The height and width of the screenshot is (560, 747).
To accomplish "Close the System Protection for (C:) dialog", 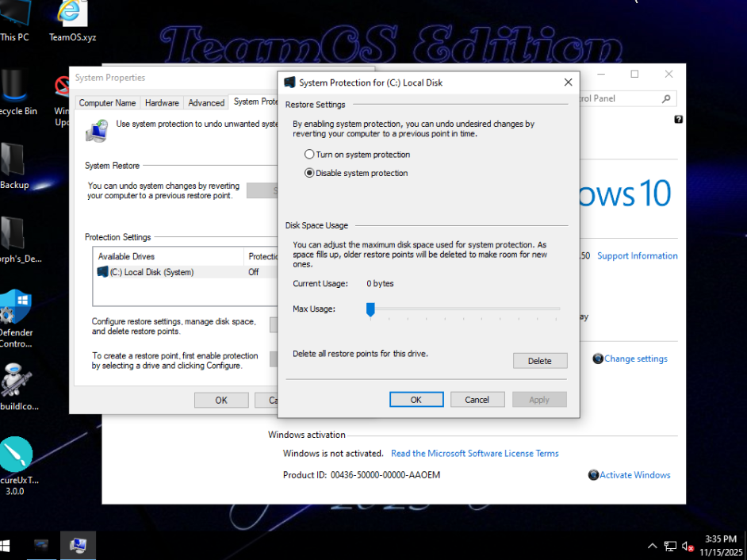I will (568, 82).
